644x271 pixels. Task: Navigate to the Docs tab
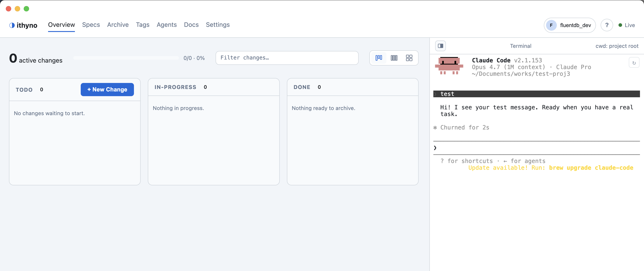click(x=191, y=25)
